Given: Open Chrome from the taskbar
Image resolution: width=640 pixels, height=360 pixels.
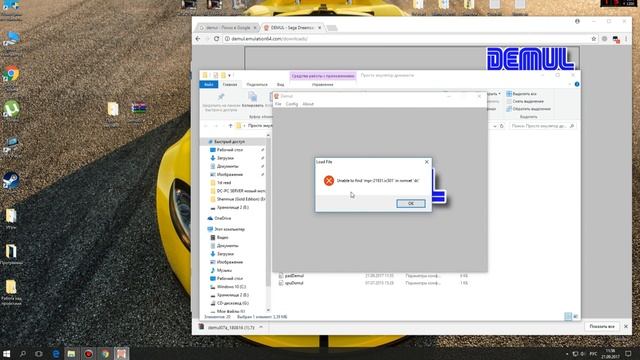Looking at the screenshot, I should [x=105, y=353].
